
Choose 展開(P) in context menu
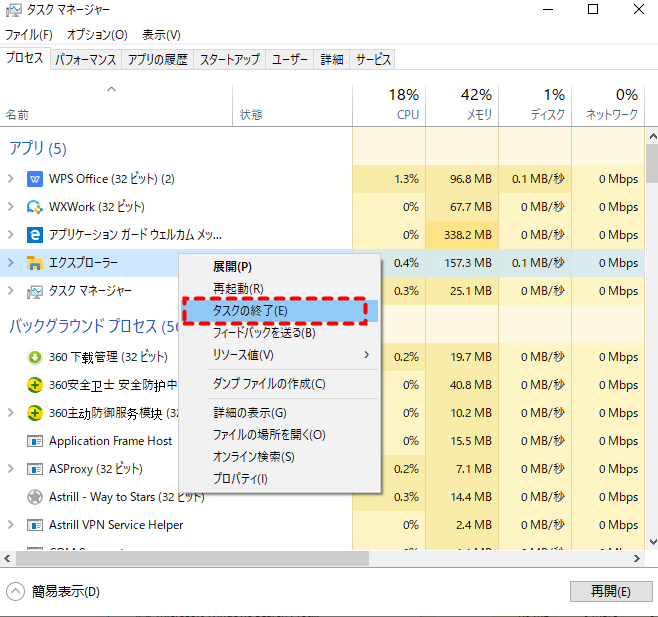(x=279, y=267)
